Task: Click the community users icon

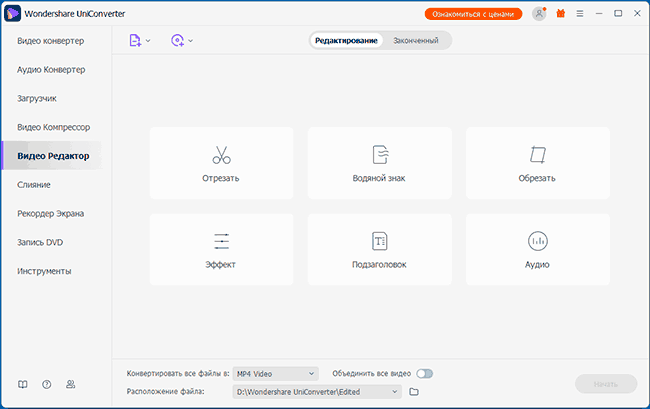Action: click(70, 385)
